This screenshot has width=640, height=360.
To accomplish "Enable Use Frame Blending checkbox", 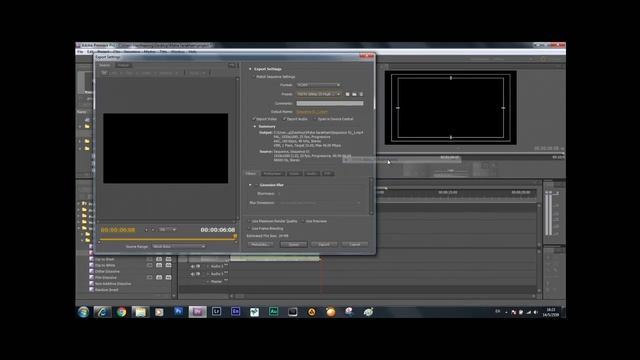I will coord(249,229).
